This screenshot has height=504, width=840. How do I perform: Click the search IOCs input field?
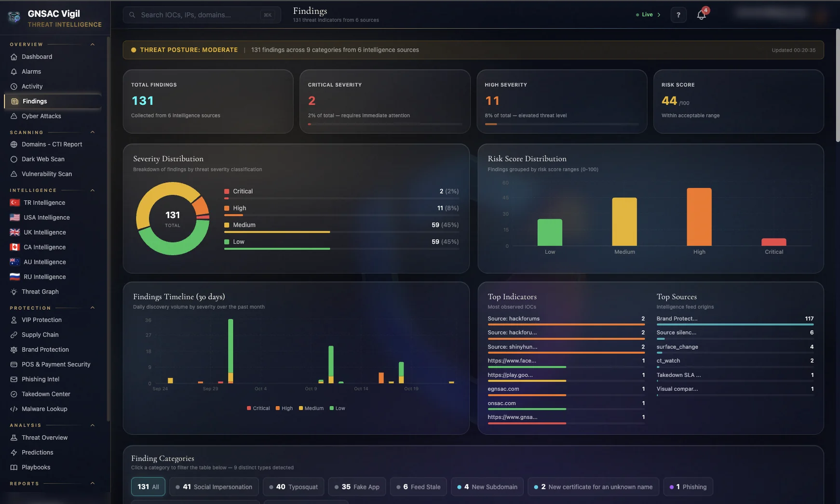click(x=202, y=15)
